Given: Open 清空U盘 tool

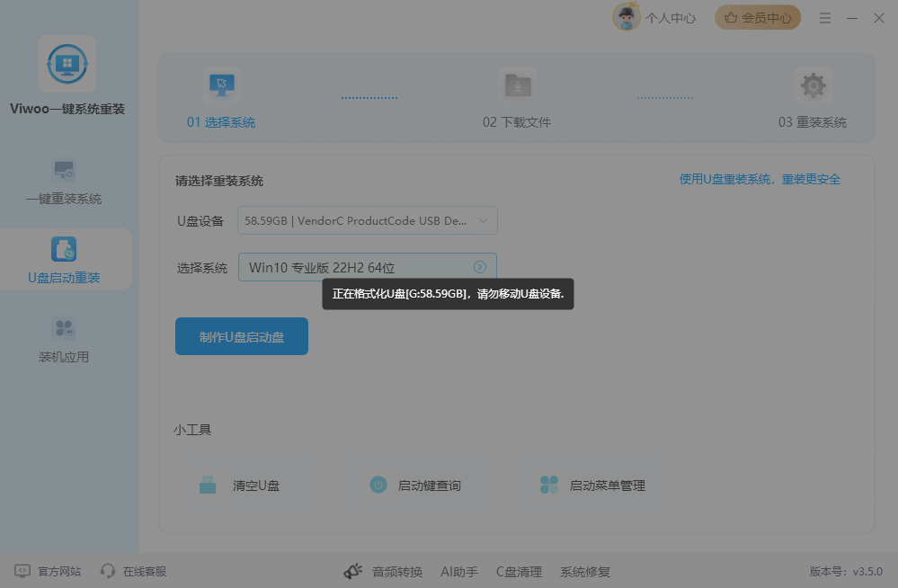Looking at the screenshot, I should click(x=249, y=485).
